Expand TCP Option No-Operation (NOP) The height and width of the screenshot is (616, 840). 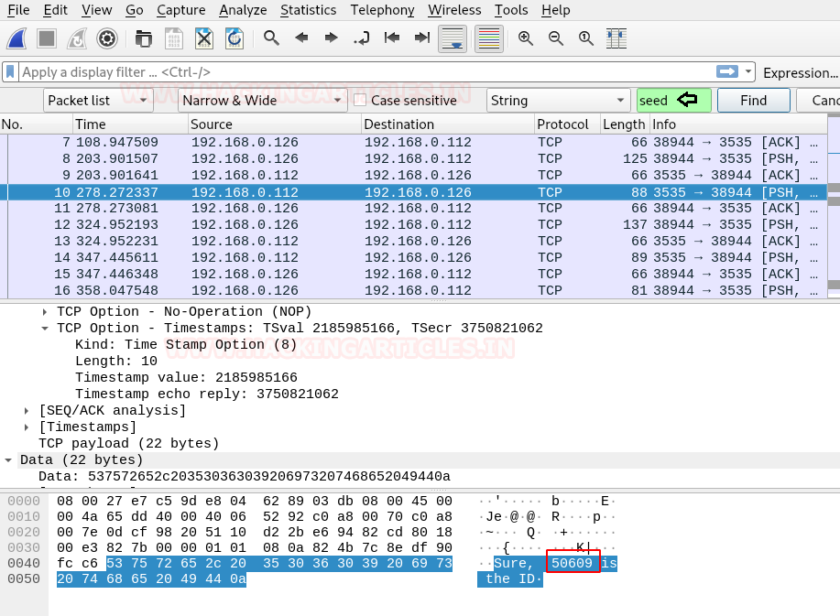tap(45, 311)
